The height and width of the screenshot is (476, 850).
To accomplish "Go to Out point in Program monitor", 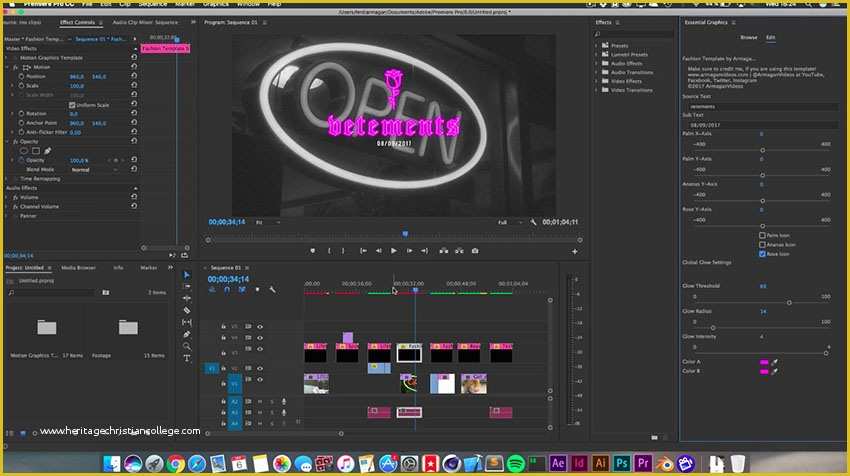I will click(x=424, y=251).
